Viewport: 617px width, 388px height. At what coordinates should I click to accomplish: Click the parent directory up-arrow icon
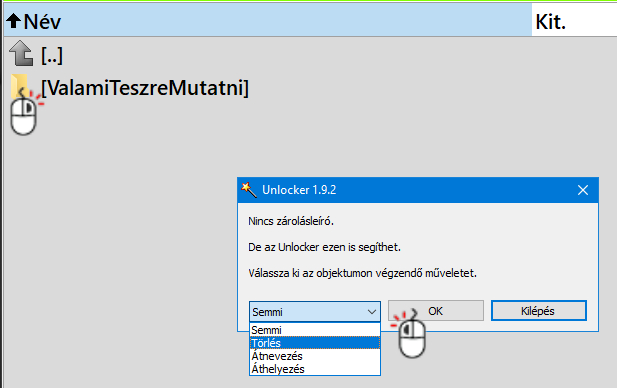(21, 54)
